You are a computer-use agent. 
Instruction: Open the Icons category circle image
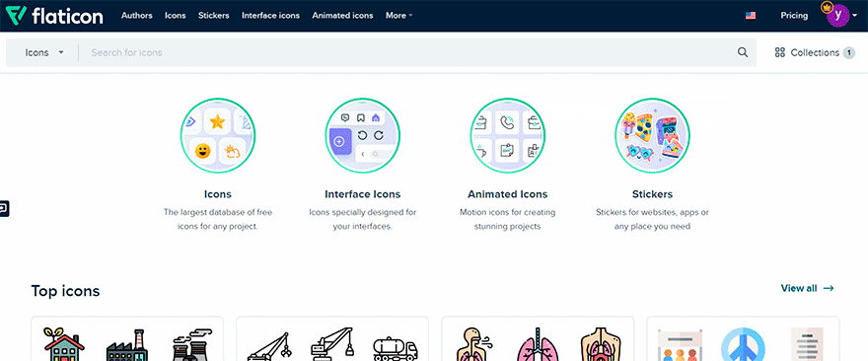218,136
